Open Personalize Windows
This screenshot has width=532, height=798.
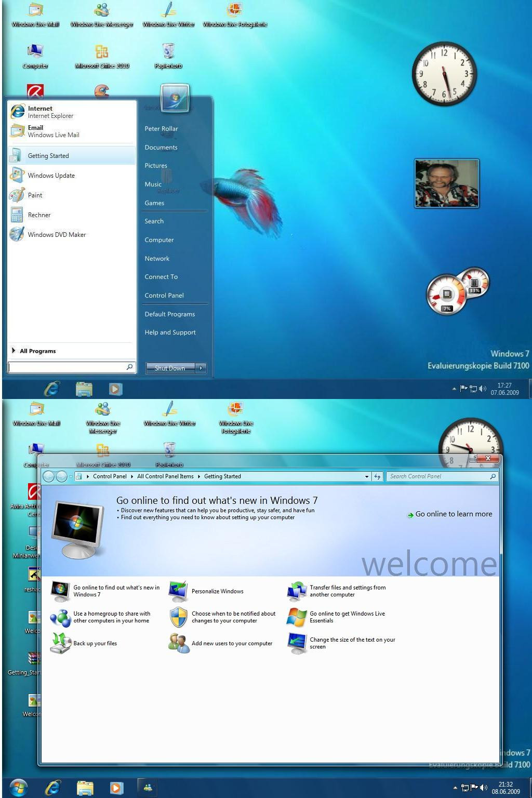tap(217, 591)
